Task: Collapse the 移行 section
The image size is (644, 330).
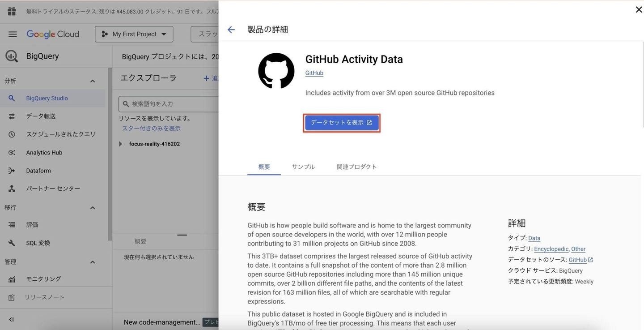Action: point(93,208)
